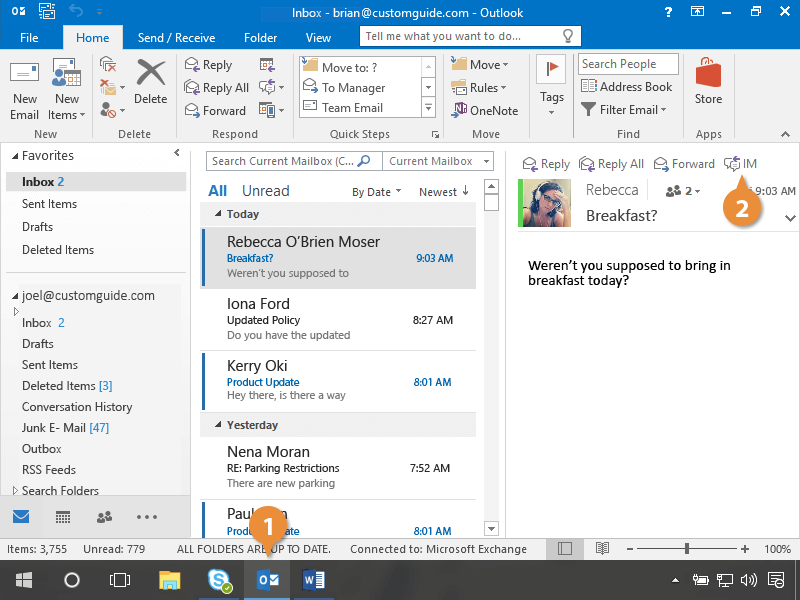Image resolution: width=800 pixels, height=600 pixels.
Task: Open Skype from the taskbar
Action: 220,580
